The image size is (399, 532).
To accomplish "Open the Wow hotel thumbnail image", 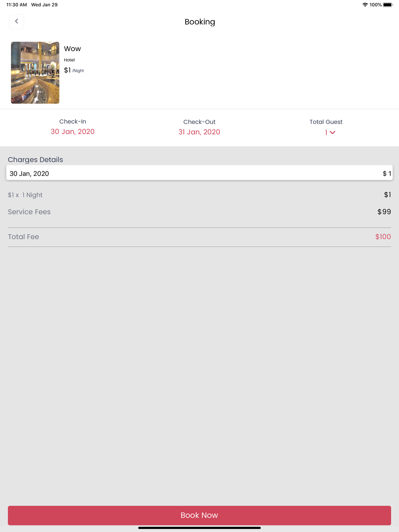I will (x=35, y=73).
